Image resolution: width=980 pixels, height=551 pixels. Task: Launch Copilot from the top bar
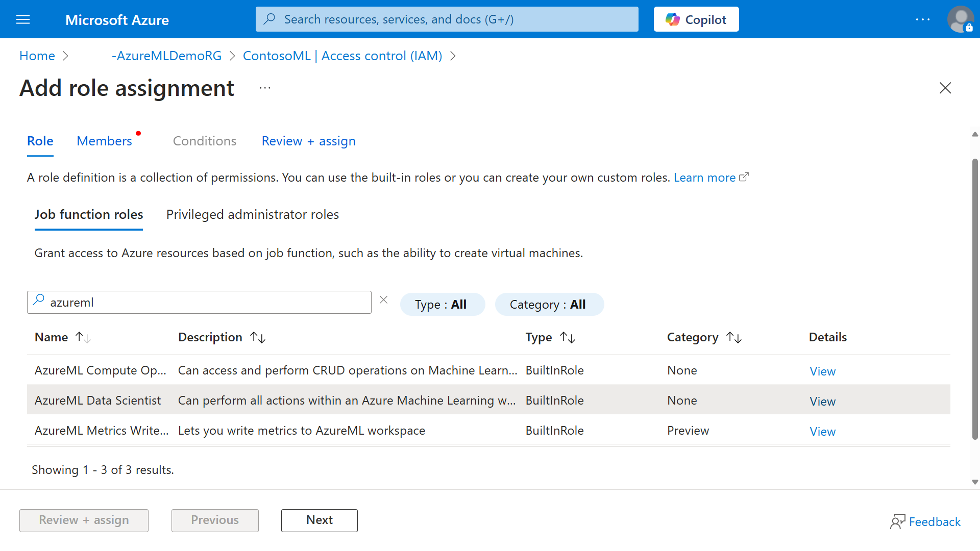tap(696, 19)
